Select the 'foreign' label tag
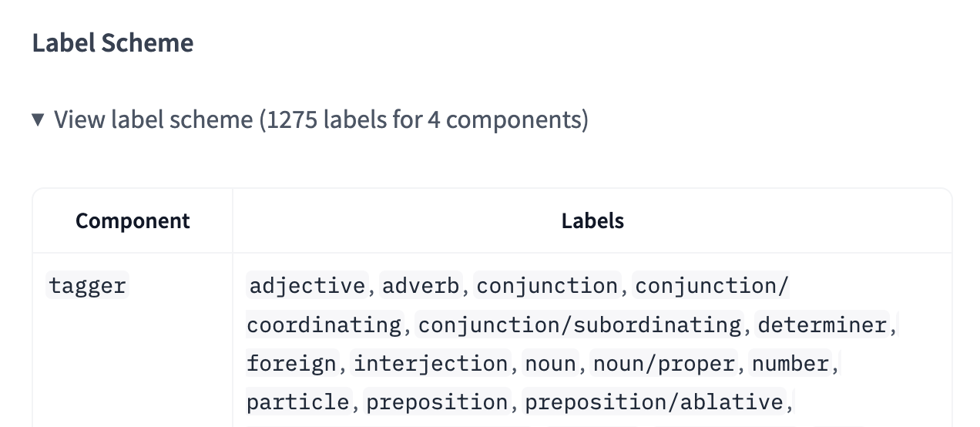The height and width of the screenshot is (427, 980). pos(292,363)
